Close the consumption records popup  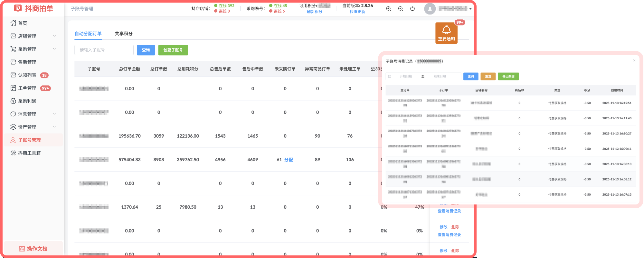(634, 61)
